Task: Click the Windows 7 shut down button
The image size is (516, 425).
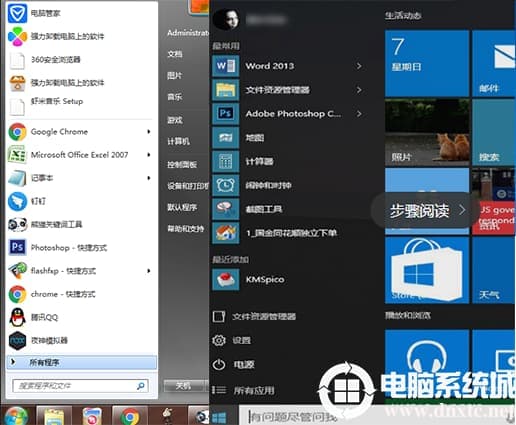Action: [x=183, y=386]
